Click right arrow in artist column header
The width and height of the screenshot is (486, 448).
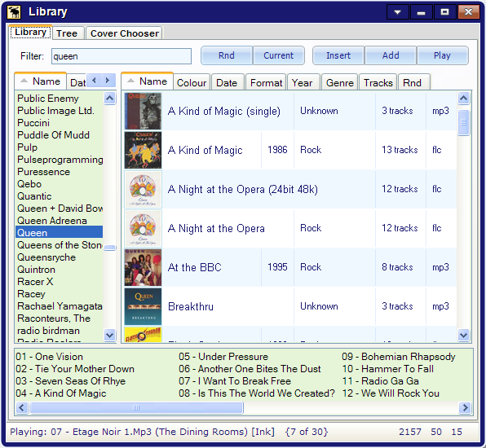108,81
